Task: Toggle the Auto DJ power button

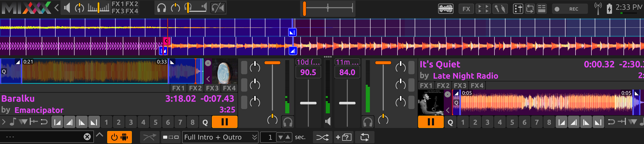Action: click(119, 137)
